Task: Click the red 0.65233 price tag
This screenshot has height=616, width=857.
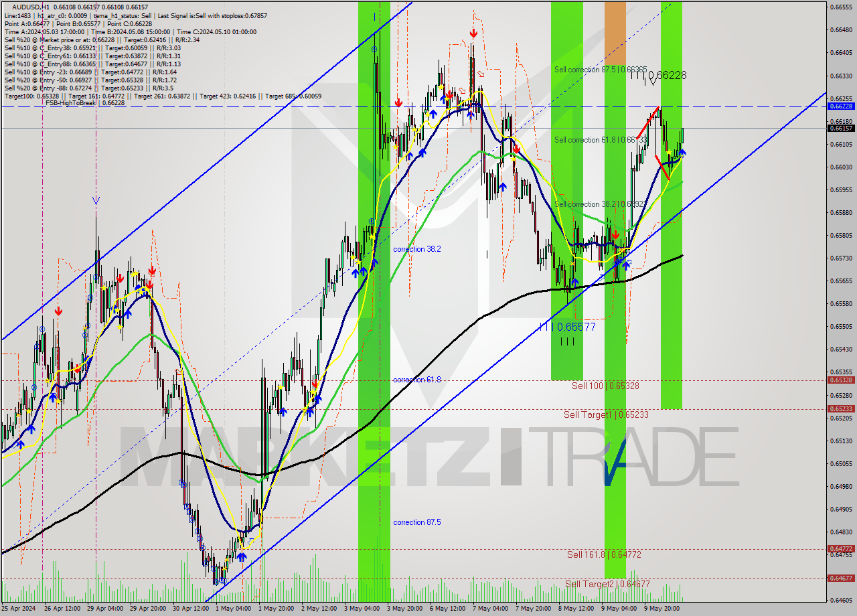Action: pos(841,408)
